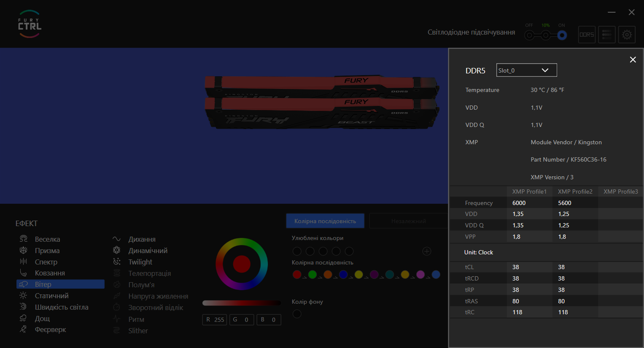644x348 pixels.
Task: Select the Напруга живлення effect icon
Action: (x=117, y=296)
